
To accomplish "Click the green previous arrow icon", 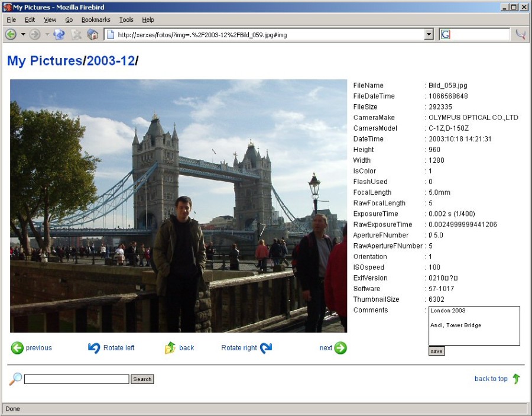I will coord(17,348).
